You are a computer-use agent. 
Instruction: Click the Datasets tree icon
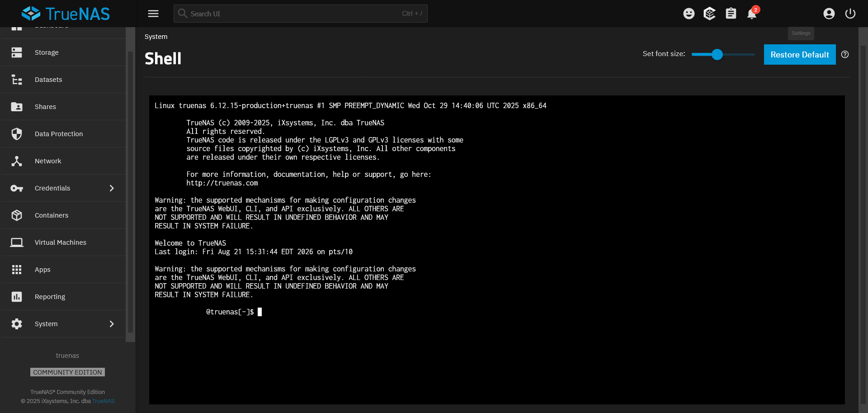(x=17, y=80)
